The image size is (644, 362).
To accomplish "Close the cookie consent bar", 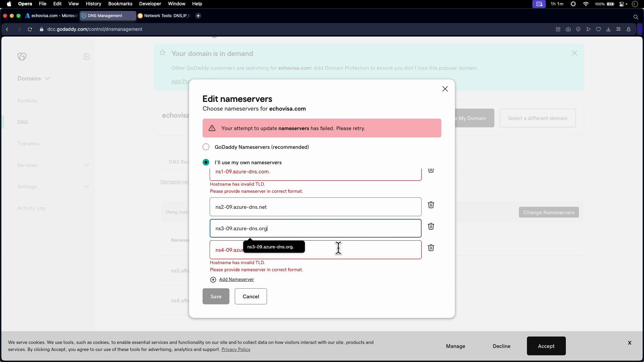I will tap(630, 343).
